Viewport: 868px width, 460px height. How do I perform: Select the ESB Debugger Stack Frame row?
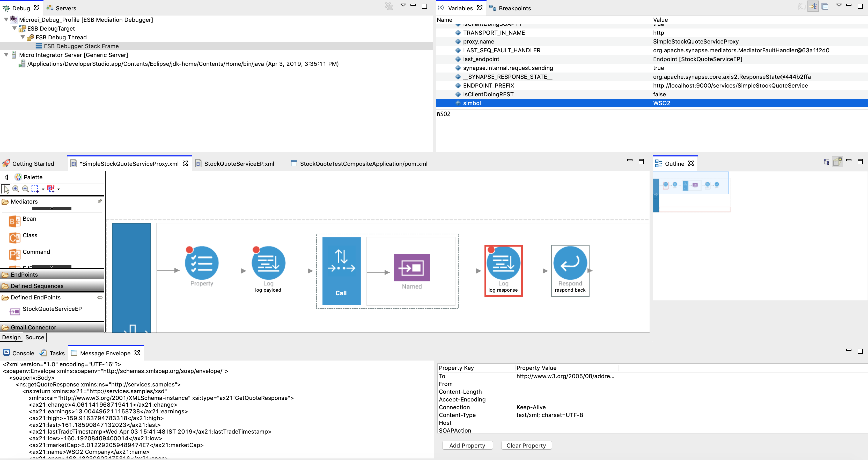point(216,46)
